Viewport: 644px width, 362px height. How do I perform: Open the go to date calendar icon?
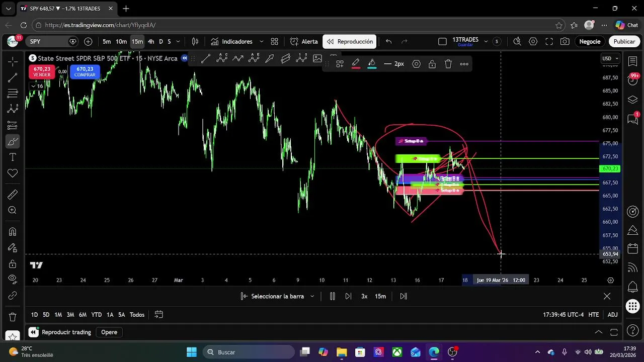pyautogui.click(x=158, y=315)
